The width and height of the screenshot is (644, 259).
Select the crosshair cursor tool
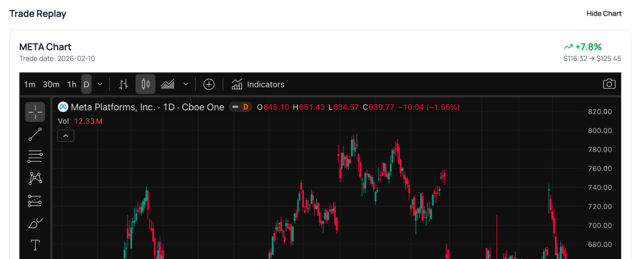35,112
